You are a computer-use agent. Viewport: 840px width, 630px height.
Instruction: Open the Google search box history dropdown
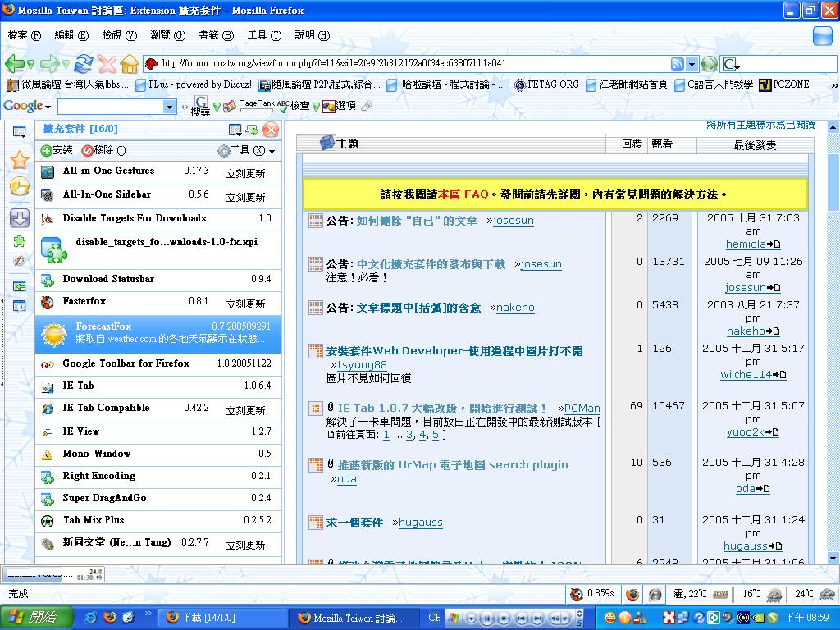click(x=170, y=107)
